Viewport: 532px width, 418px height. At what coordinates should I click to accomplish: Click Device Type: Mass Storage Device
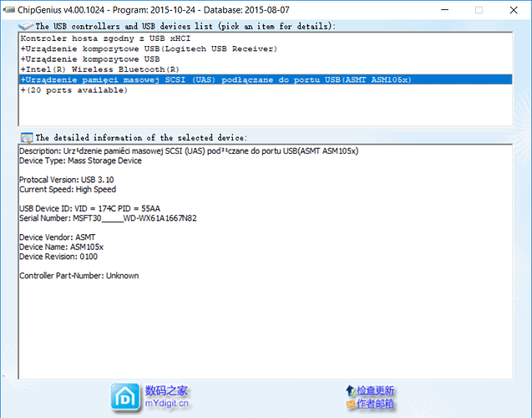click(80, 161)
